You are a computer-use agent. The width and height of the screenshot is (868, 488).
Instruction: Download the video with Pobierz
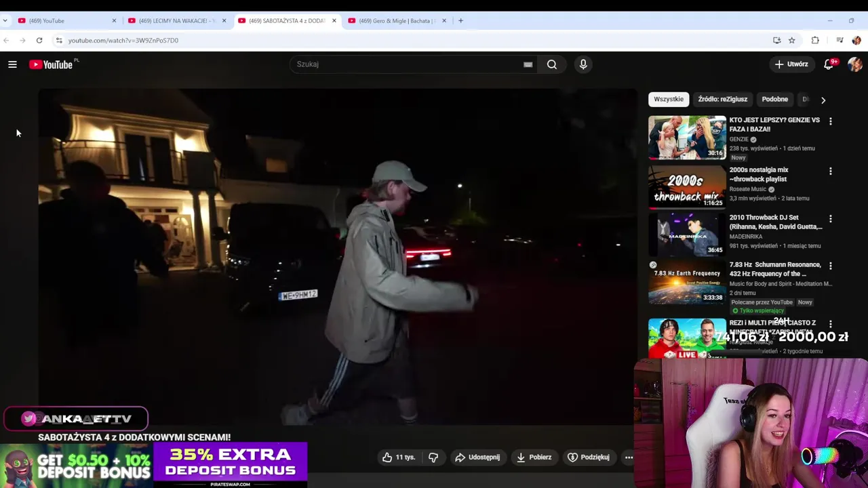coord(534,457)
